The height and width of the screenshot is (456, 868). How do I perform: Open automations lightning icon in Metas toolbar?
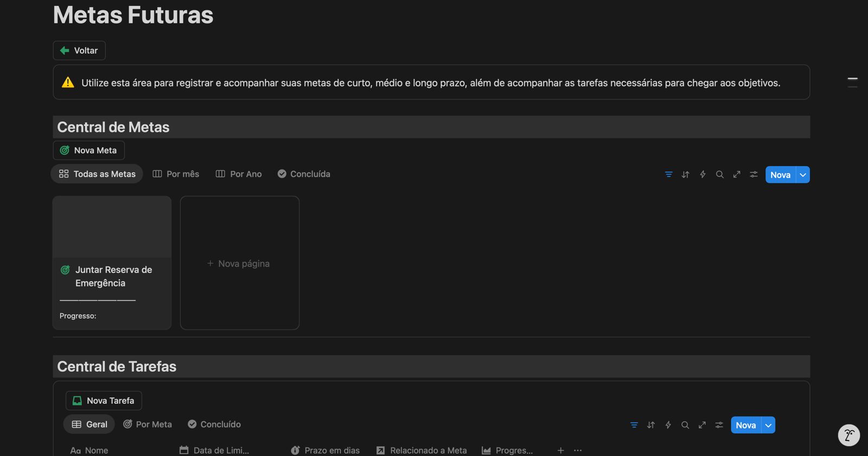coord(703,175)
